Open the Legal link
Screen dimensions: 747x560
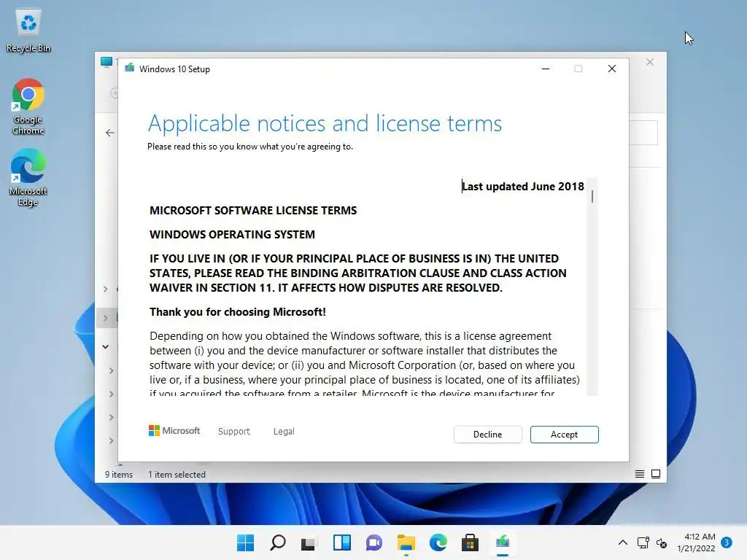click(x=284, y=432)
